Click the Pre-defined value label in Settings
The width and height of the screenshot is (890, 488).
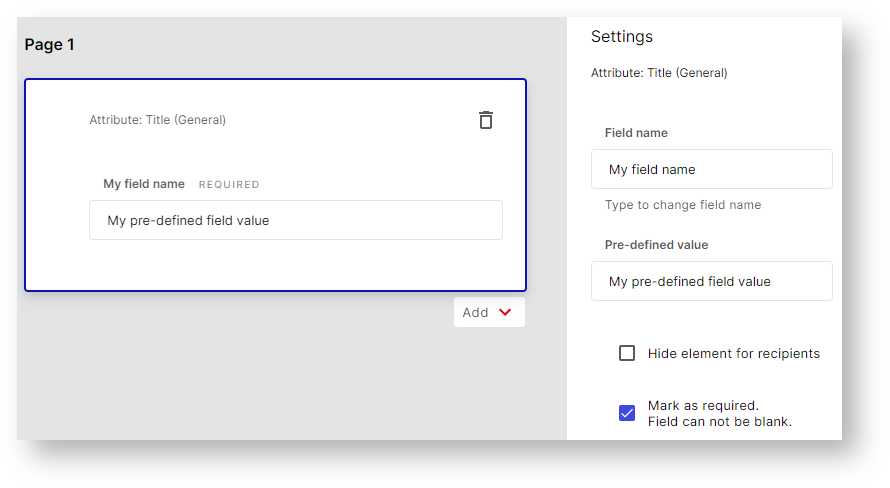pyautogui.click(x=656, y=245)
